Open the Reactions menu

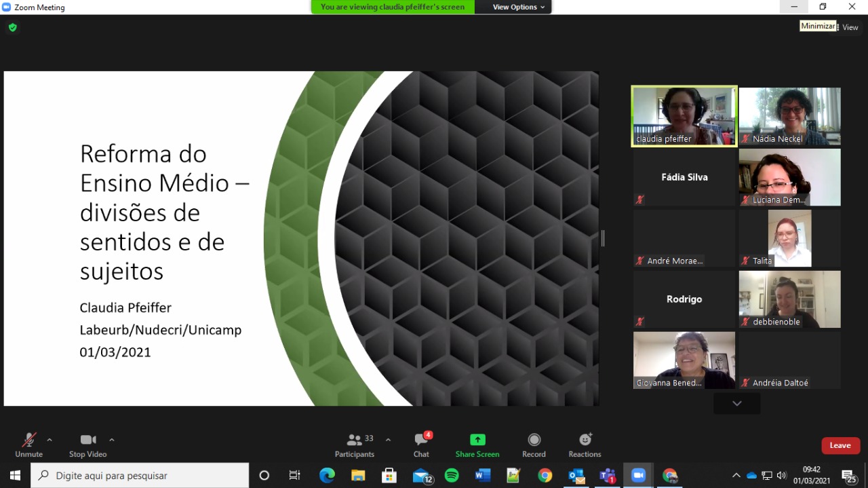pos(585,445)
